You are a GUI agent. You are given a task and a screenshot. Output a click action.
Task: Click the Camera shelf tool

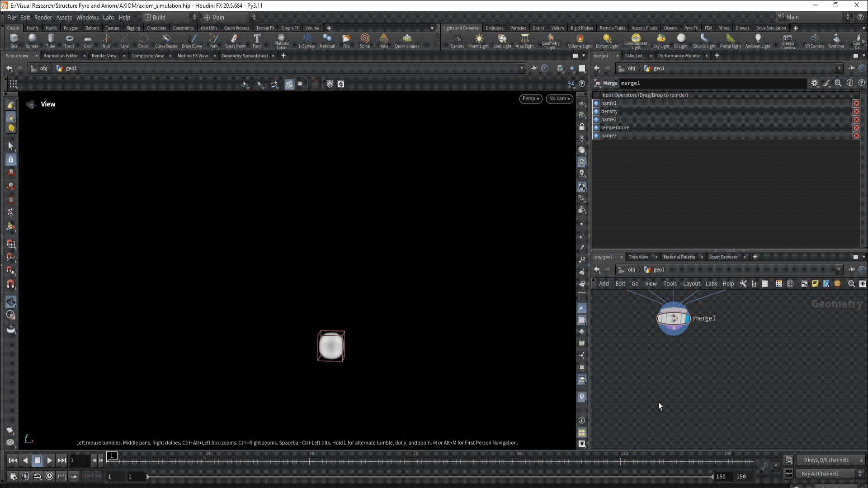457,40
